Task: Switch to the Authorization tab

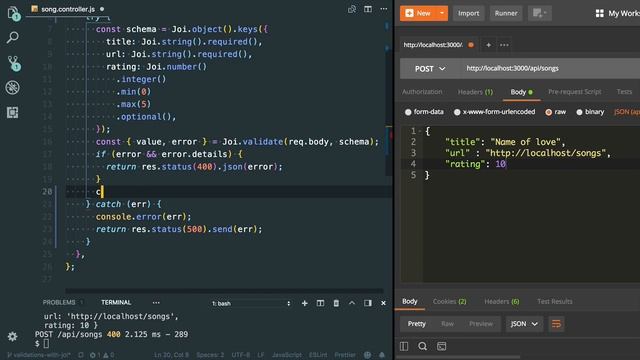Action: 422,92
